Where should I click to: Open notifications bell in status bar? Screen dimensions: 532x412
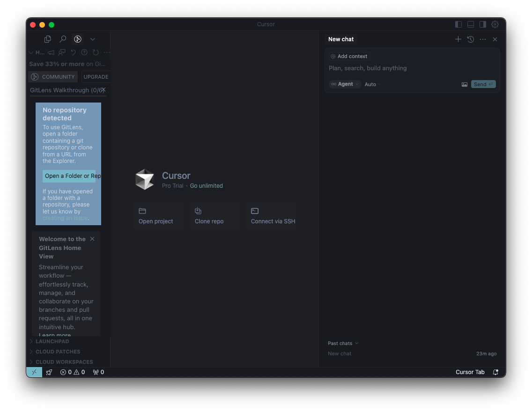point(495,372)
